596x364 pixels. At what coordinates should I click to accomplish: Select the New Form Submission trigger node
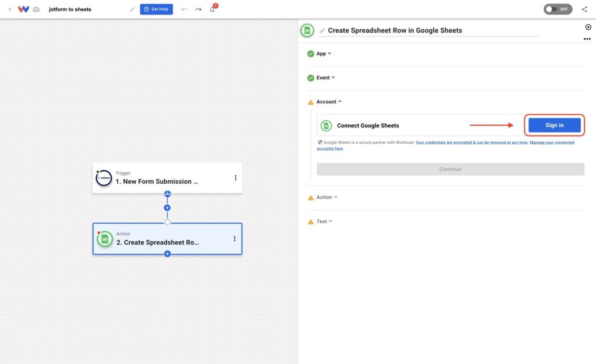pyautogui.click(x=167, y=178)
